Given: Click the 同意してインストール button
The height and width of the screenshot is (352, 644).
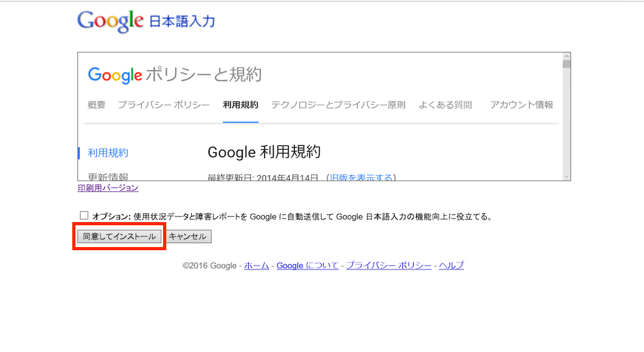Looking at the screenshot, I should [119, 236].
